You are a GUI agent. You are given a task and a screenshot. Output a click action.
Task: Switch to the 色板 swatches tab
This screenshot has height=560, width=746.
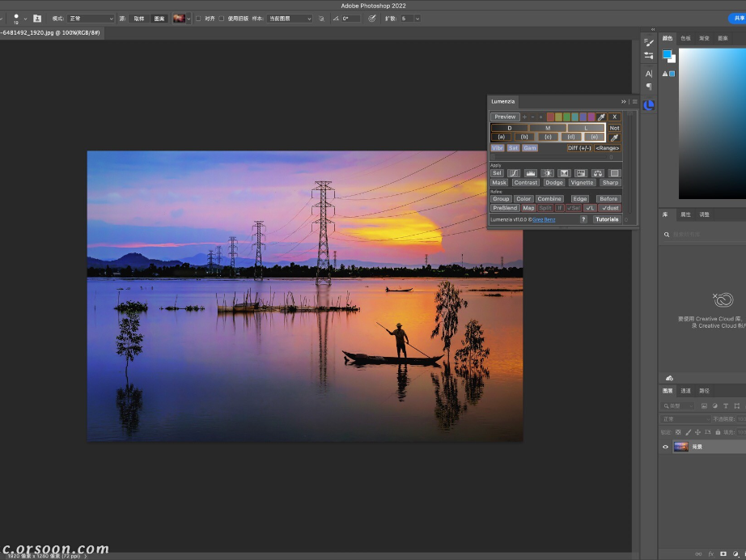685,38
